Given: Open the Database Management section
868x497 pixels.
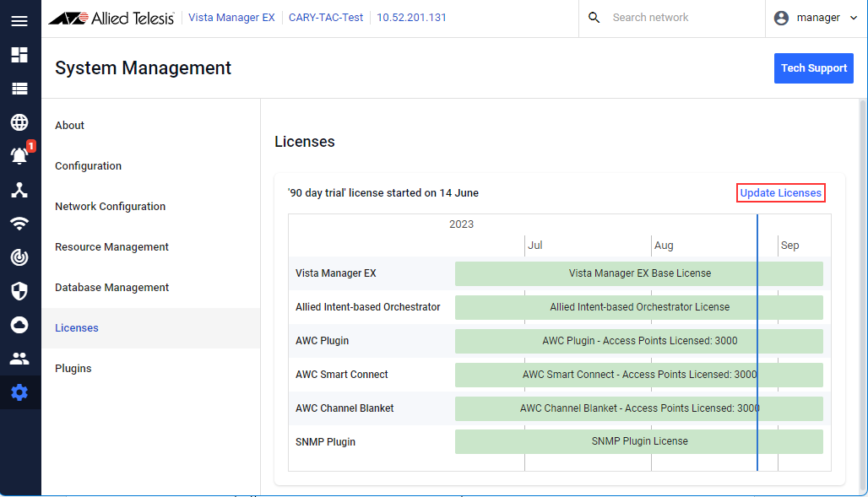Looking at the screenshot, I should pos(111,288).
